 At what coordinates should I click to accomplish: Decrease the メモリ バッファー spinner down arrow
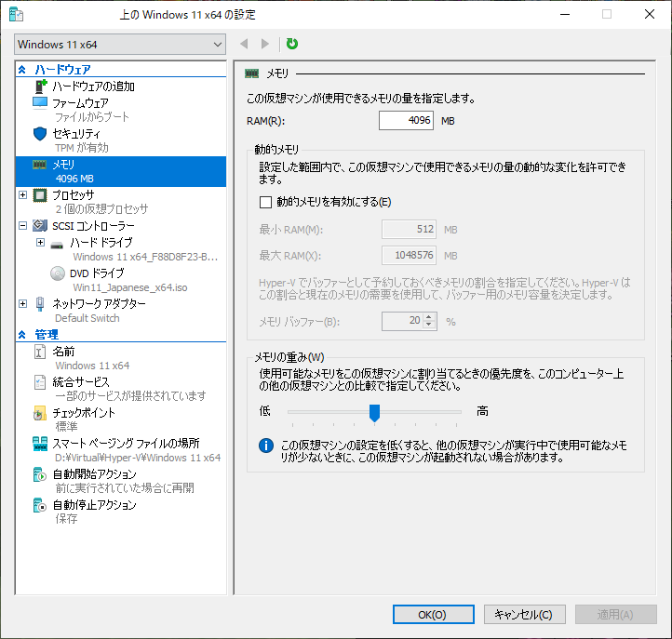pyautogui.click(x=429, y=325)
